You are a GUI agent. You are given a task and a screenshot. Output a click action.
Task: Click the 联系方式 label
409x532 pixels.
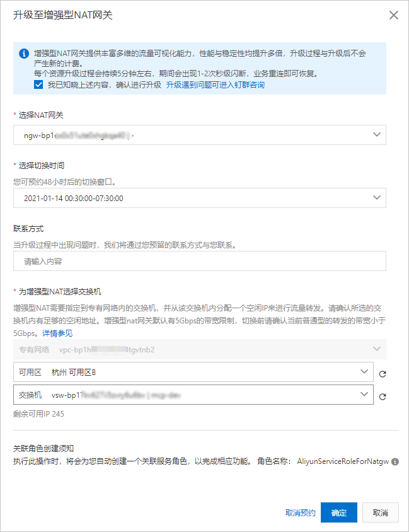click(28, 229)
